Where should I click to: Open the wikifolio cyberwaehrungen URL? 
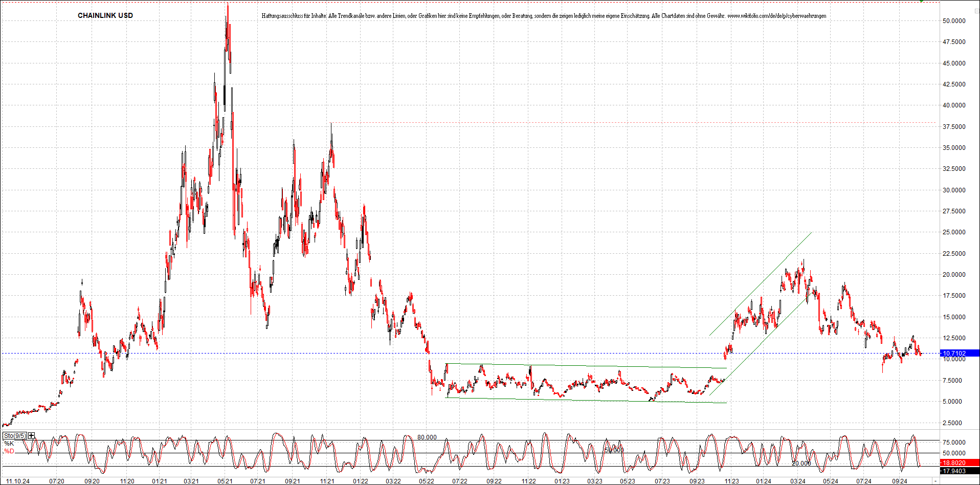pos(776,16)
